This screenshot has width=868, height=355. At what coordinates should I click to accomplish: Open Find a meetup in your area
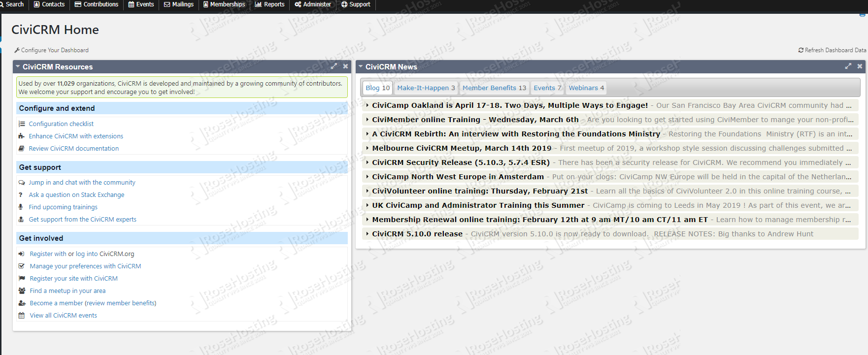pos(67,291)
